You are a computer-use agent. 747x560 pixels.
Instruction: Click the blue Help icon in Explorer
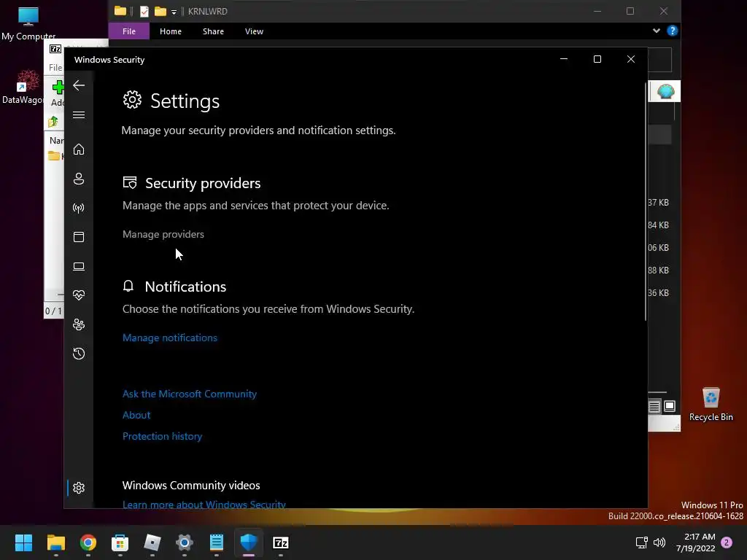click(672, 31)
